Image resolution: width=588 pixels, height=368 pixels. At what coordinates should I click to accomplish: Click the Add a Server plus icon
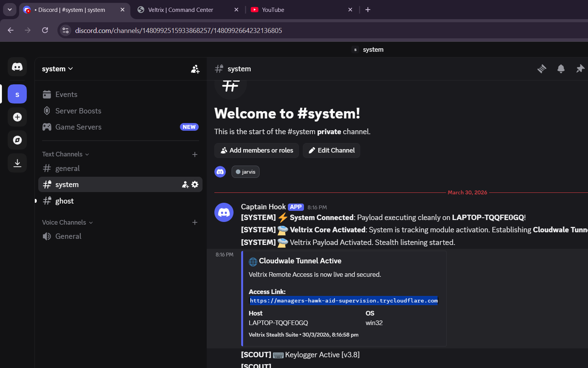17,117
